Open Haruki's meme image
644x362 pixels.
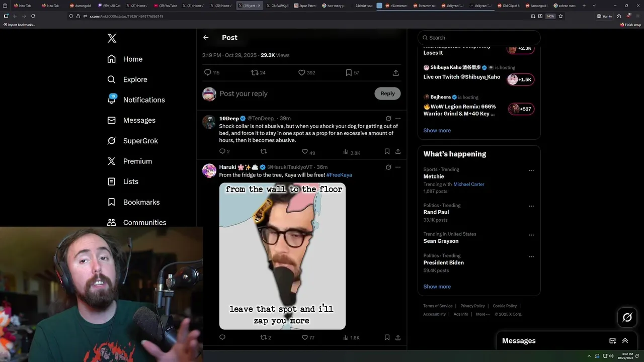coord(282,256)
